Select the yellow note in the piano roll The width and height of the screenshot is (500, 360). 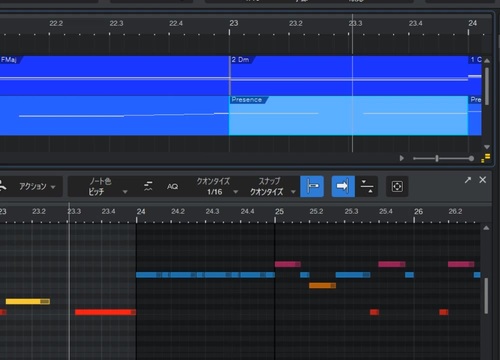coord(28,301)
